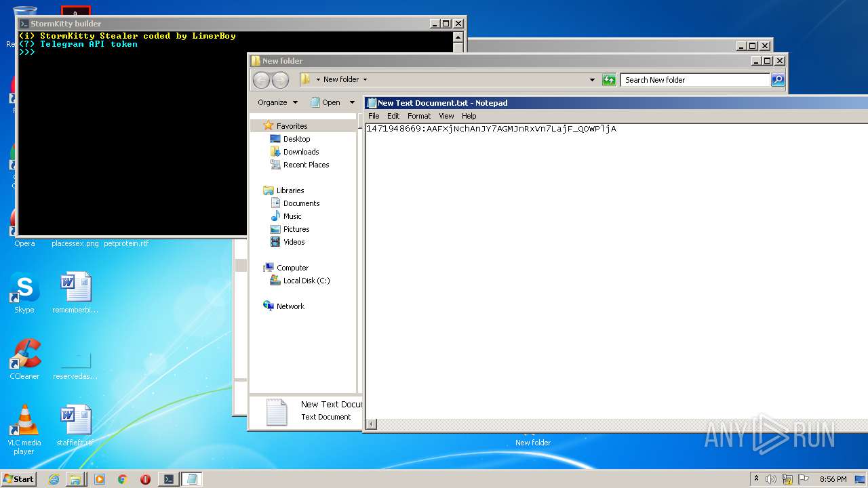Image resolution: width=868 pixels, height=488 pixels.
Task: Select the staffleft.rtf desktop file
Action: (x=75, y=426)
